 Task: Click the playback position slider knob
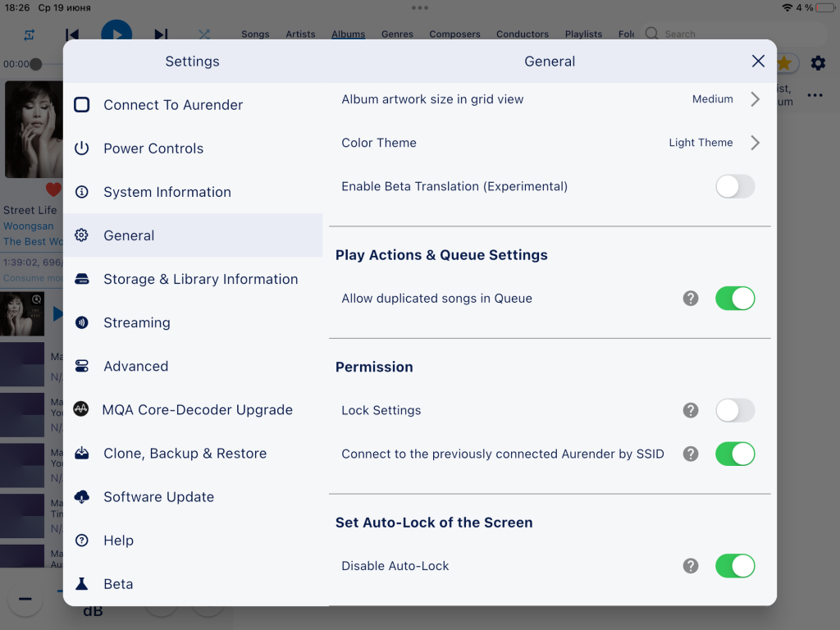[36, 64]
